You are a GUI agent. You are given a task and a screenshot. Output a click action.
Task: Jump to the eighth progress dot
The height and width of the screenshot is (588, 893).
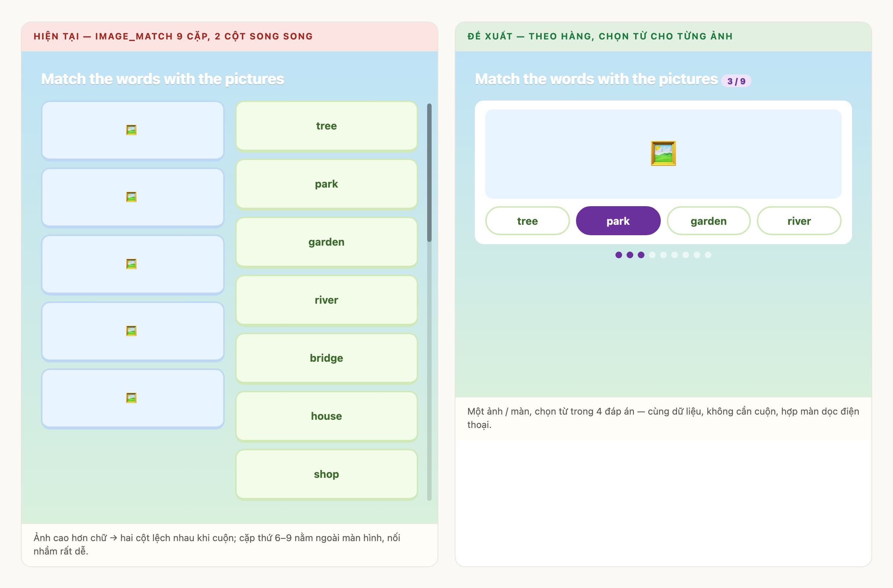pyautogui.click(x=697, y=255)
